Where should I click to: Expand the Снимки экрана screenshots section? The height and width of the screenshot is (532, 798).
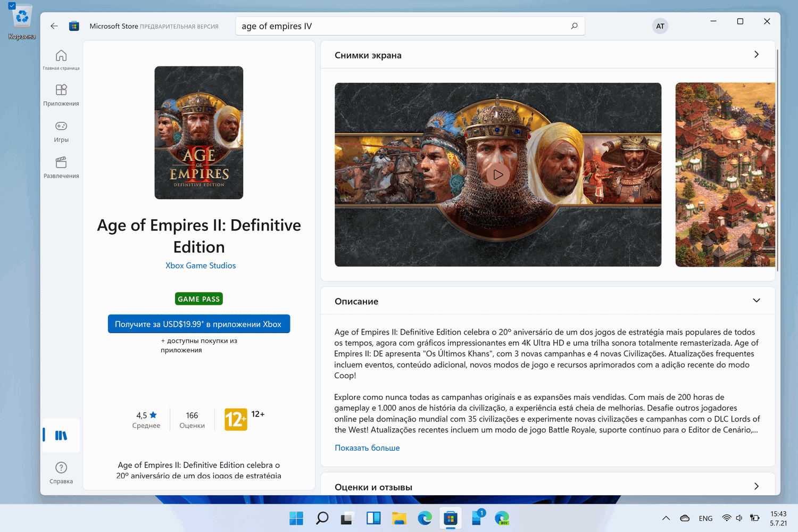coord(757,54)
